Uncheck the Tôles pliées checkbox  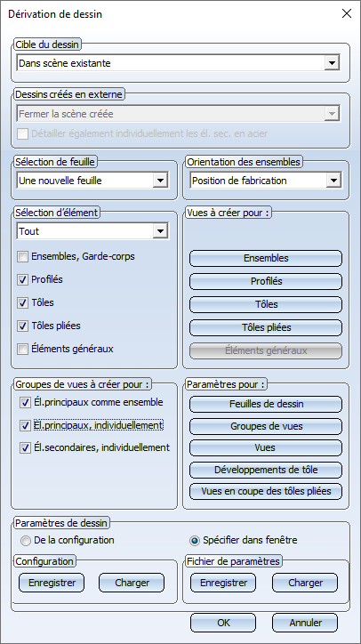coord(22,326)
